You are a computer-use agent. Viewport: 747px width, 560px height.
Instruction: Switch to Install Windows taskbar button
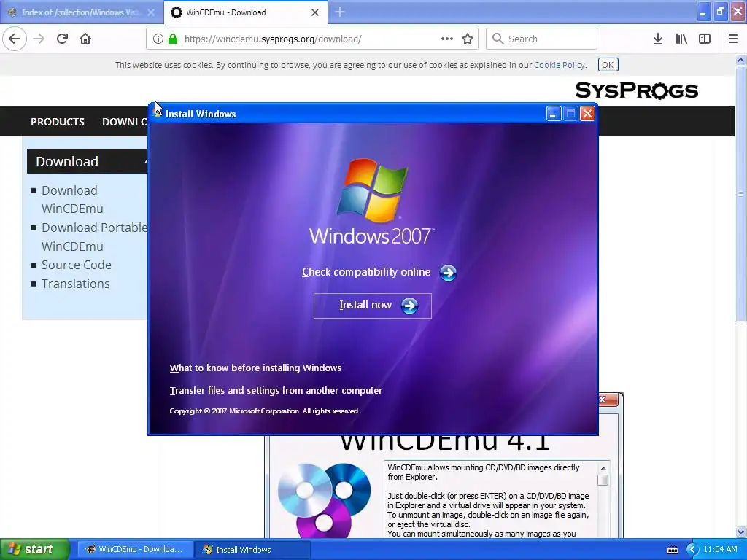[x=252, y=550]
